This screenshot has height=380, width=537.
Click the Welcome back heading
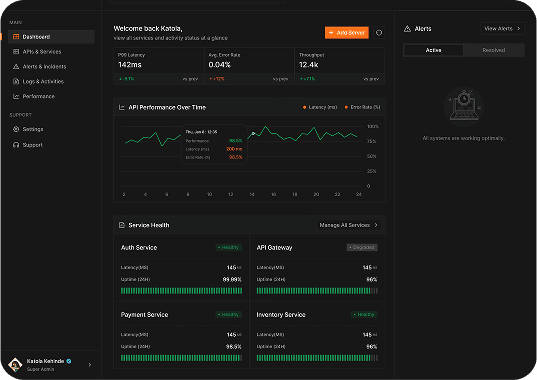click(148, 29)
